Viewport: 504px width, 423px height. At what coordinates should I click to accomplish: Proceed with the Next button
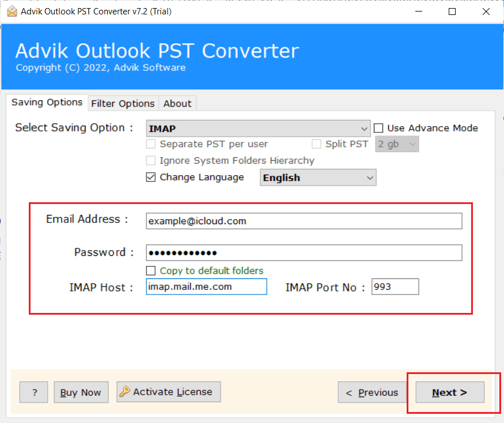coord(450,392)
